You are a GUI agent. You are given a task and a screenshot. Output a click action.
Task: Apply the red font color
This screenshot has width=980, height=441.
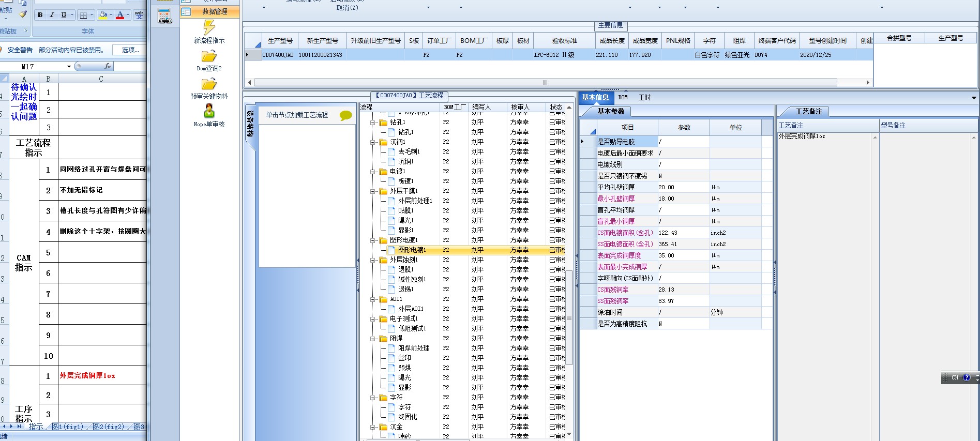[120, 15]
